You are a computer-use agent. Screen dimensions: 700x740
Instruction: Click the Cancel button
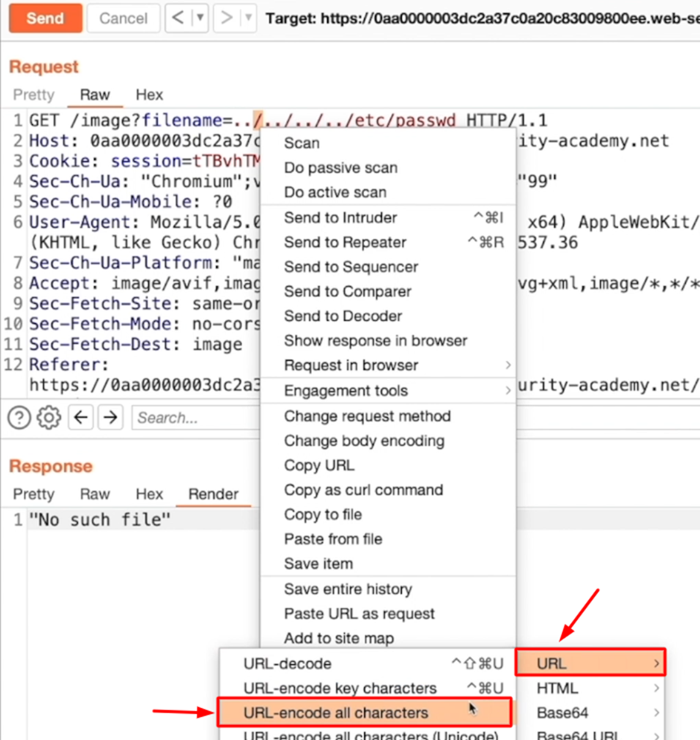[x=123, y=19]
